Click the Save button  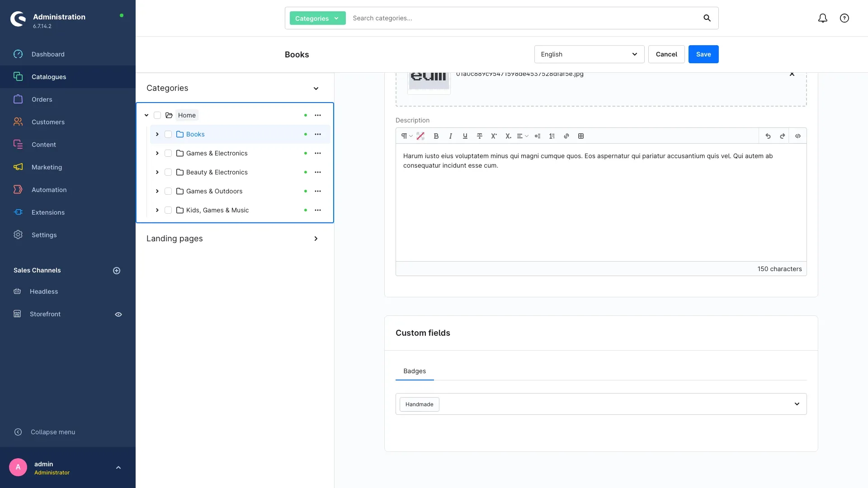click(703, 54)
